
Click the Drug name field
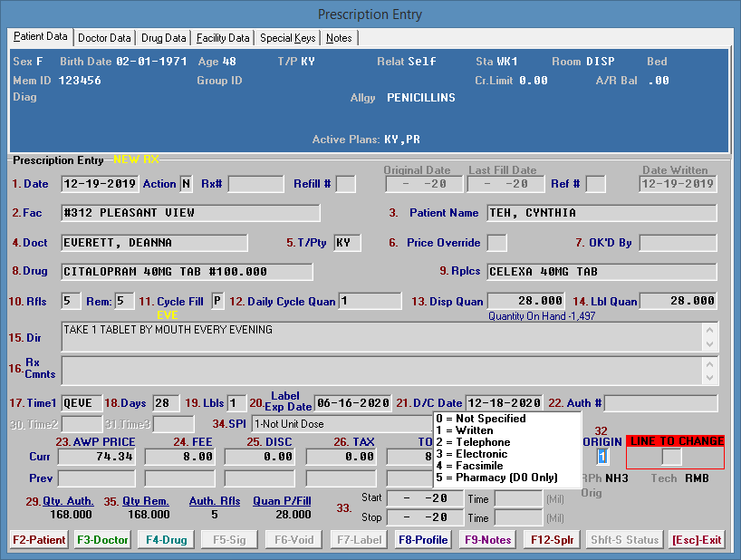pyautogui.click(x=187, y=272)
